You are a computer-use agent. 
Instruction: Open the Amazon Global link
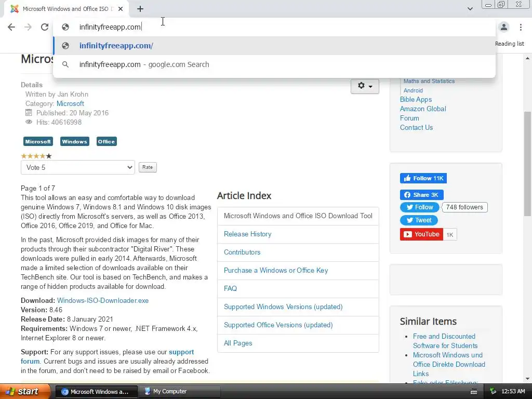click(423, 109)
